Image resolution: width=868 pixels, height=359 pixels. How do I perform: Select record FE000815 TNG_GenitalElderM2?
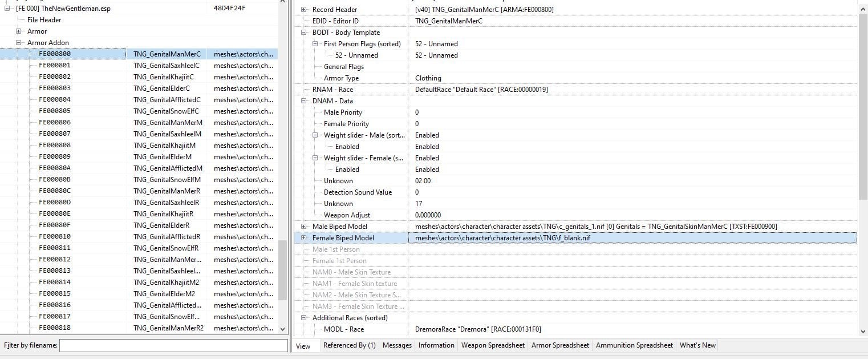tap(139, 294)
